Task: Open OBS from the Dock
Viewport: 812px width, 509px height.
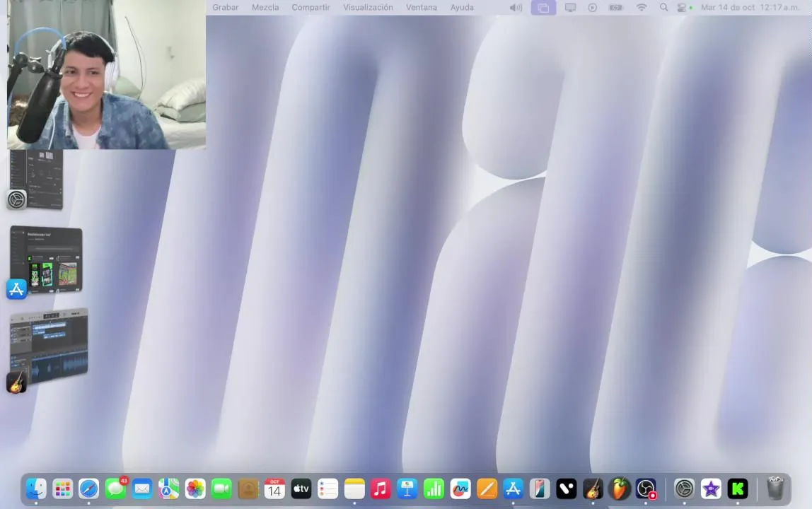Action: (x=646, y=488)
